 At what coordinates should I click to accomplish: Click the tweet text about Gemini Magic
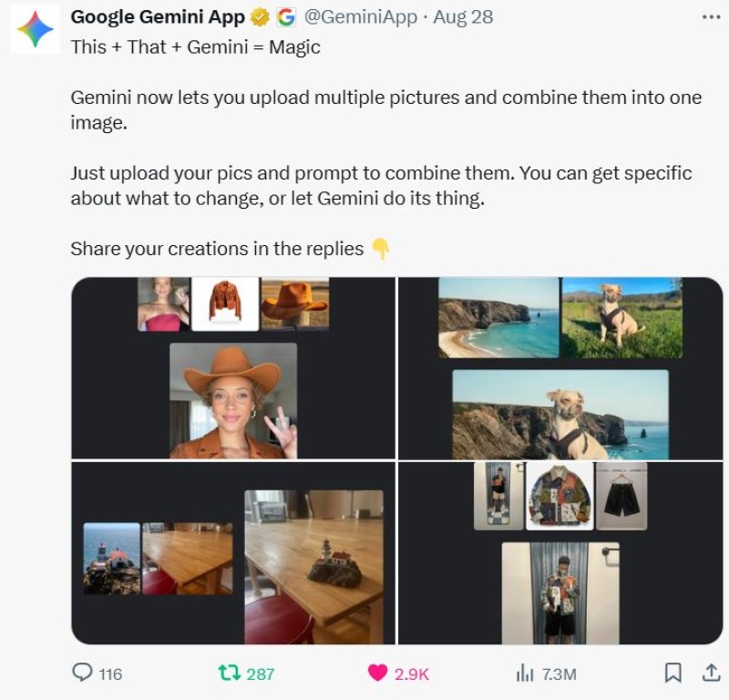[196, 47]
